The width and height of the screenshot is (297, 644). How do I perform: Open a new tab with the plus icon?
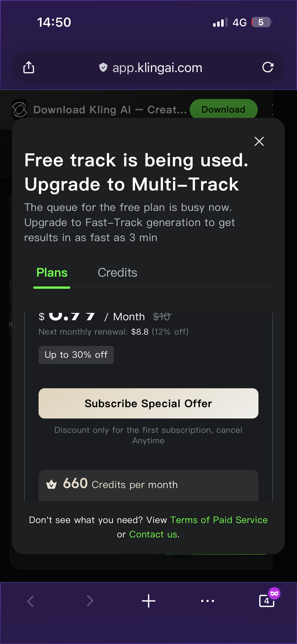pyautogui.click(x=149, y=601)
